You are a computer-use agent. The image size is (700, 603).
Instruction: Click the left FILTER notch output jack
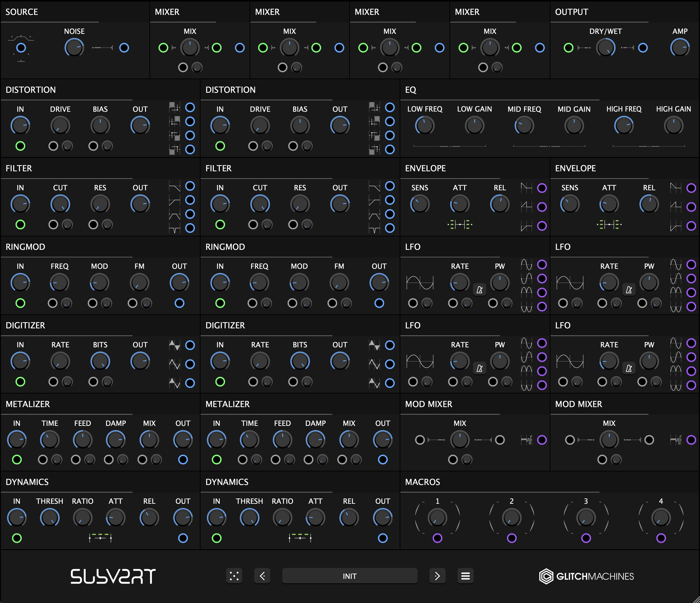coord(190,228)
